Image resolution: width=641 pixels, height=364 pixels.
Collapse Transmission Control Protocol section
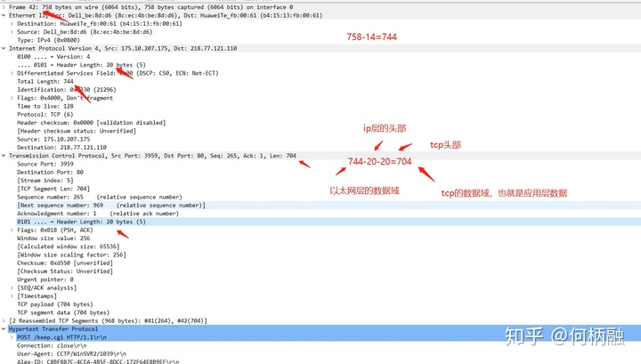pos(4,156)
